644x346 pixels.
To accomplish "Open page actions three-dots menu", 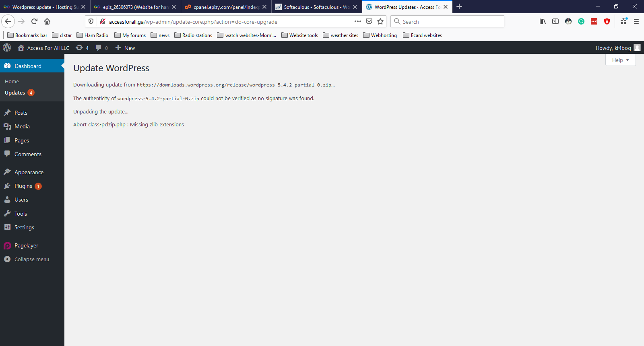I will click(357, 22).
